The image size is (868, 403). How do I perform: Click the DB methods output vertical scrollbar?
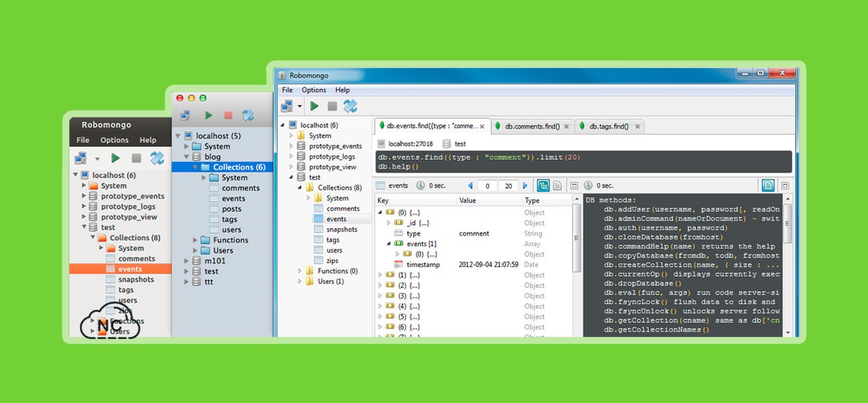coord(787,222)
